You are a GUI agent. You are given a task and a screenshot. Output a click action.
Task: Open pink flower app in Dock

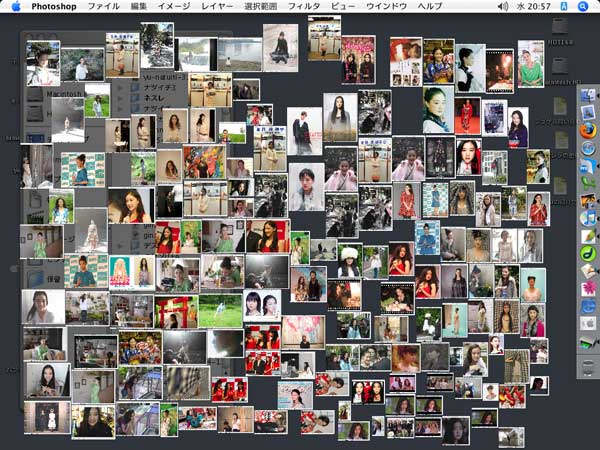point(589,288)
